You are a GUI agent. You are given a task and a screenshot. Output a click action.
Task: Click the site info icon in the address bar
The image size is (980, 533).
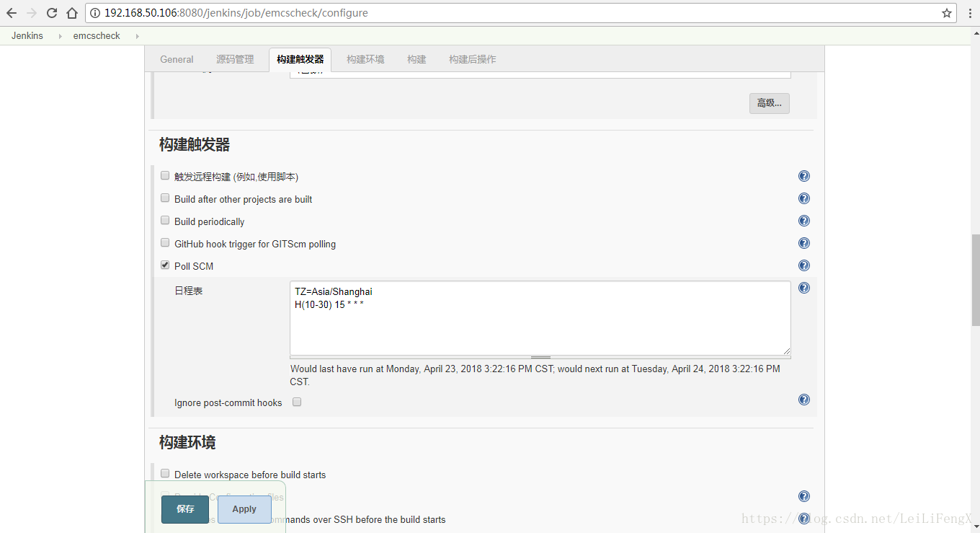point(95,13)
